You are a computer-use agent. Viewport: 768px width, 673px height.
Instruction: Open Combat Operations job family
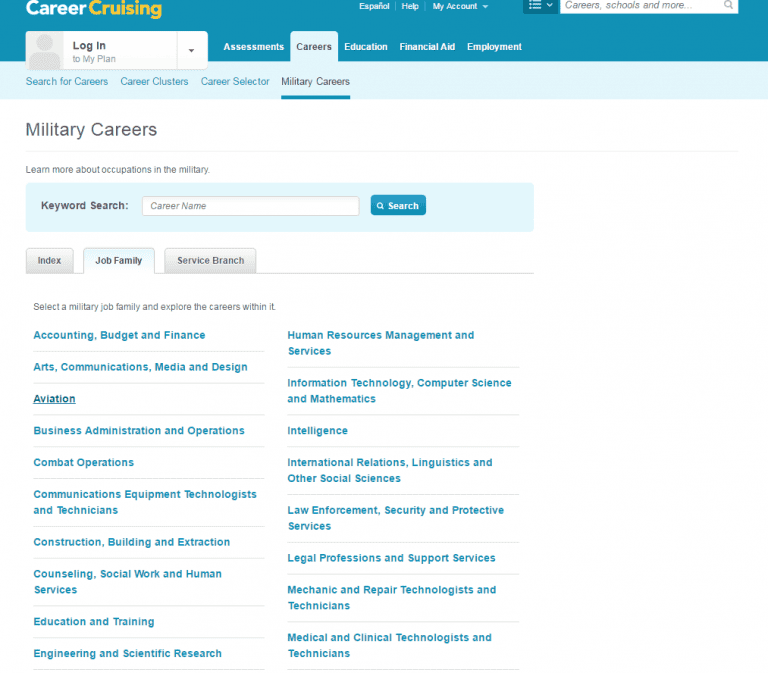pyautogui.click(x=83, y=462)
